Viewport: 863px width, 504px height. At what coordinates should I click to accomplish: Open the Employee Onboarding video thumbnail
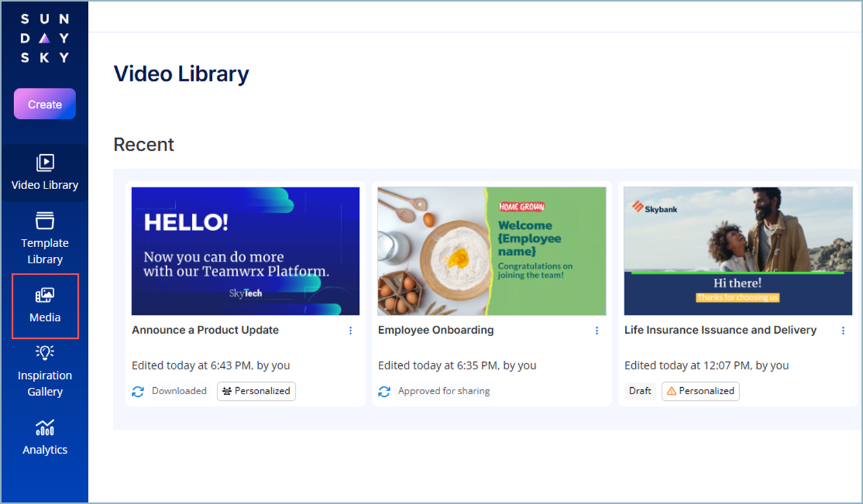pyautogui.click(x=491, y=251)
